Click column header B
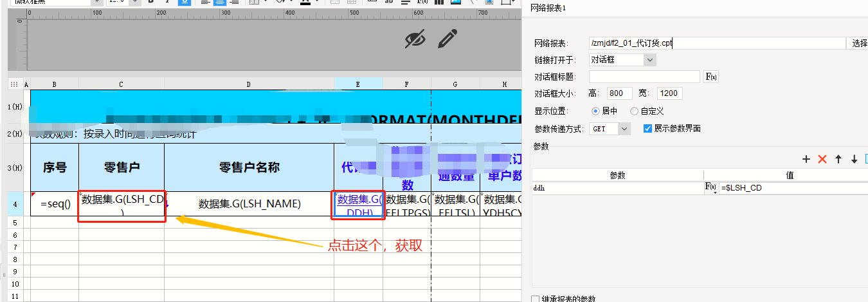Image resolution: width=868 pixels, height=302 pixels. pyautogui.click(x=55, y=84)
